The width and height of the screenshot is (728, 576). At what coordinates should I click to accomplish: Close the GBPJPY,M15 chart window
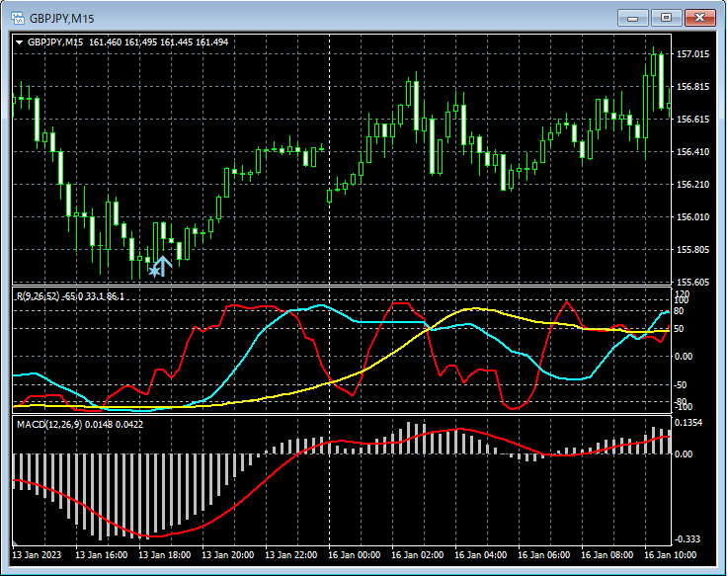click(x=700, y=18)
